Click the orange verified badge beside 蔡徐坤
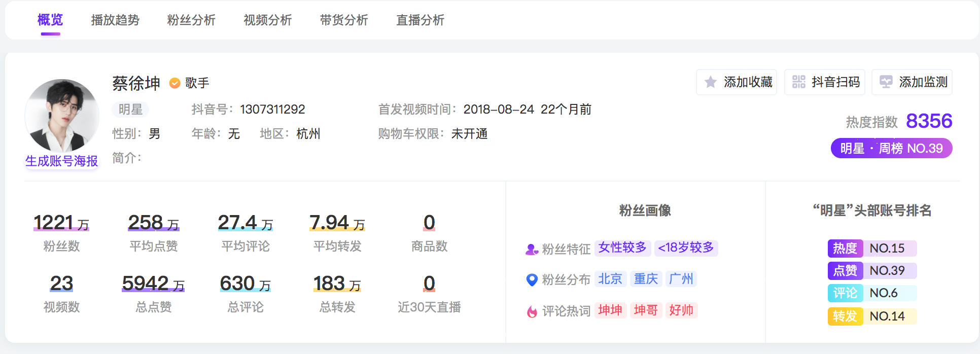This screenshot has height=354, width=980. pos(174,83)
